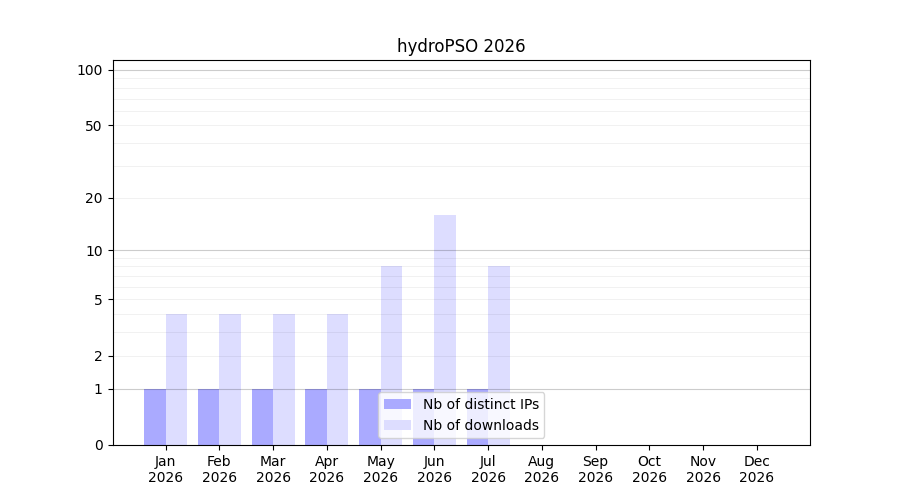The height and width of the screenshot is (500, 900).
Task: Click the April 2026 downloads bar
Action: pyautogui.click(x=338, y=379)
